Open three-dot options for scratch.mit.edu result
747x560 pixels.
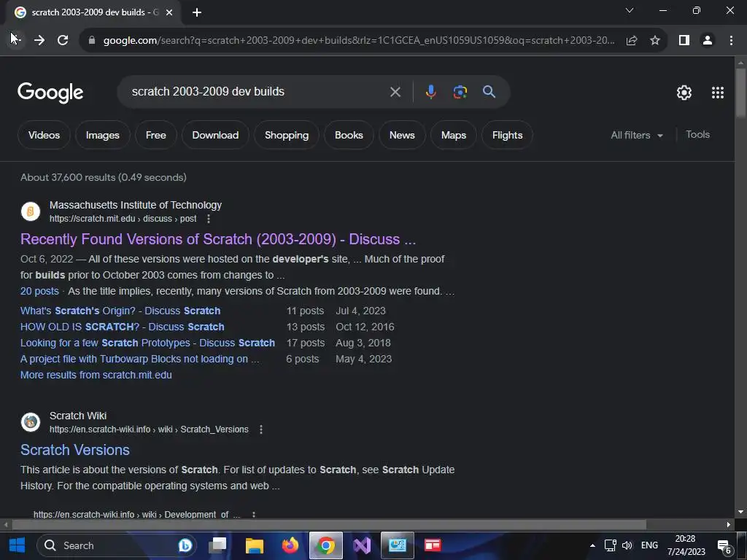208,219
